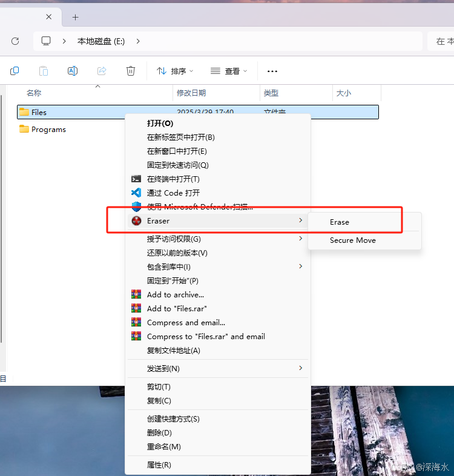Click the terminal icon beside 在终端中打开

point(136,179)
